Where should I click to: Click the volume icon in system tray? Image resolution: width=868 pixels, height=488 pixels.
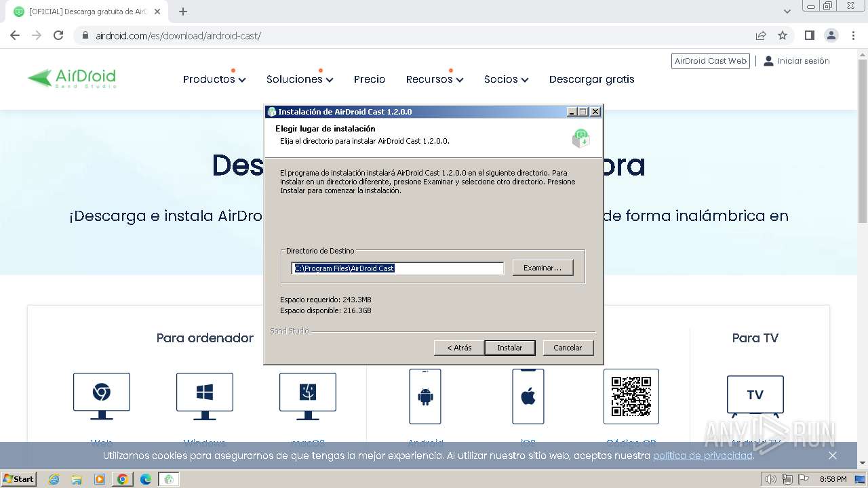tap(770, 479)
